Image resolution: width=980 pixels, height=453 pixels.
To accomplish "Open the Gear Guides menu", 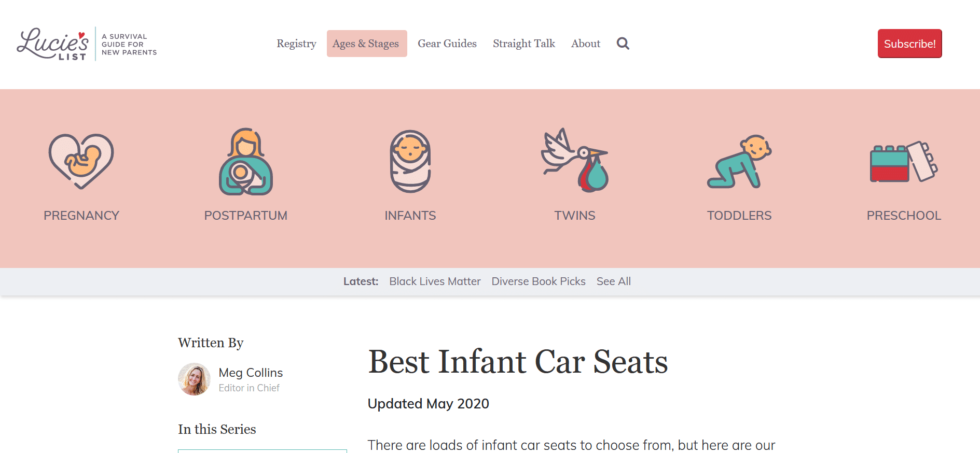I will coord(447,44).
